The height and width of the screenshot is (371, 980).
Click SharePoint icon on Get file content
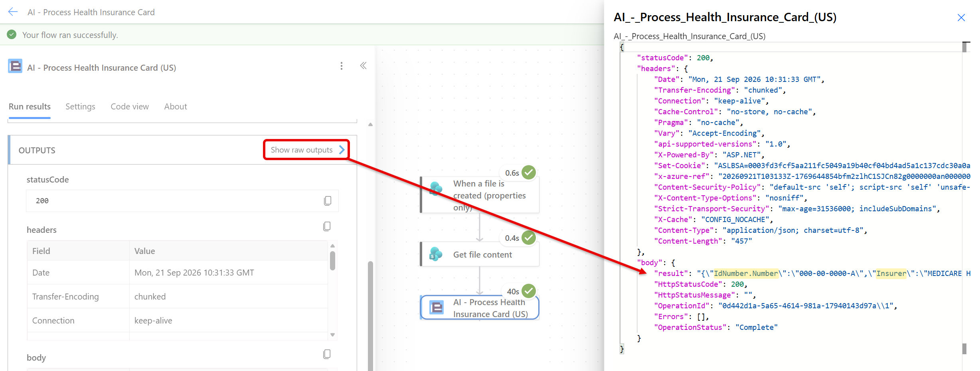[436, 254]
